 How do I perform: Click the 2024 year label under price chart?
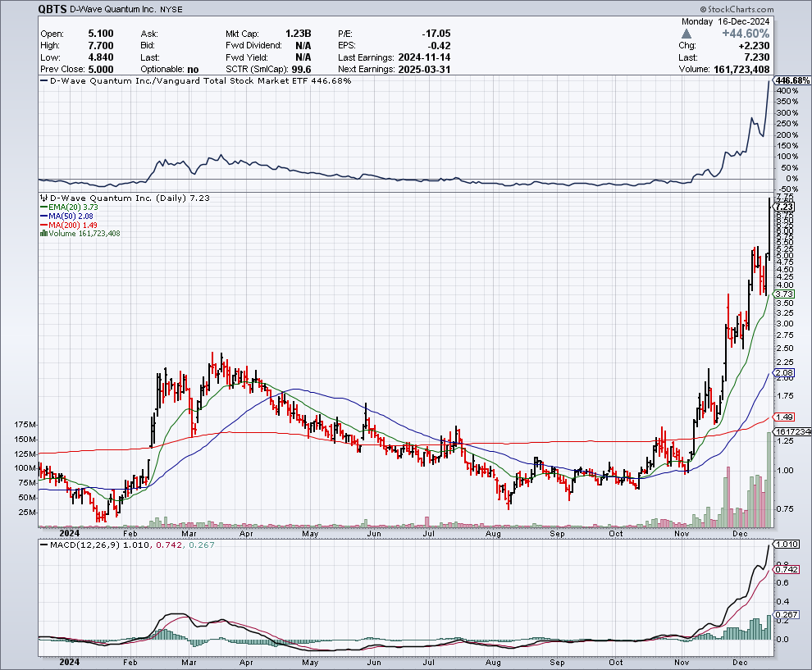click(70, 533)
